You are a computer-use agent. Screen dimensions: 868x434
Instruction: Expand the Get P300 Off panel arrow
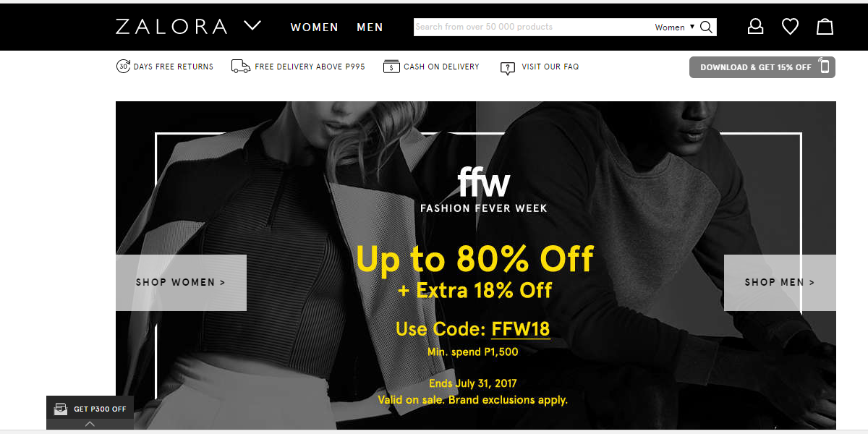[90, 425]
